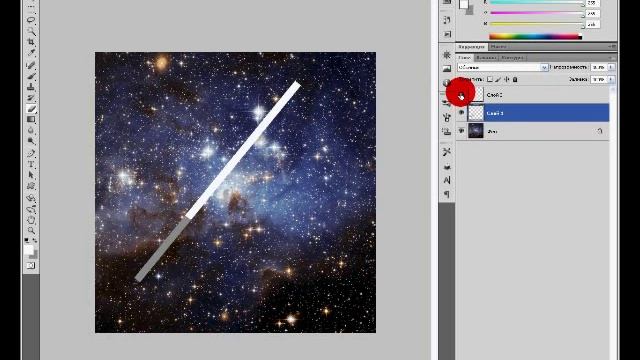Select the Brush tool
The image size is (640, 360).
click(31, 76)
